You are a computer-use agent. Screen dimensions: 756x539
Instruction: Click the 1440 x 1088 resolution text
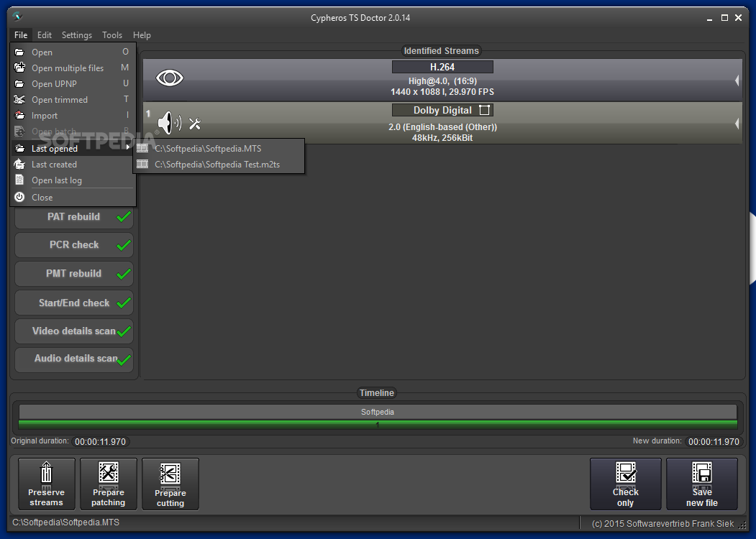coord(442,91)
